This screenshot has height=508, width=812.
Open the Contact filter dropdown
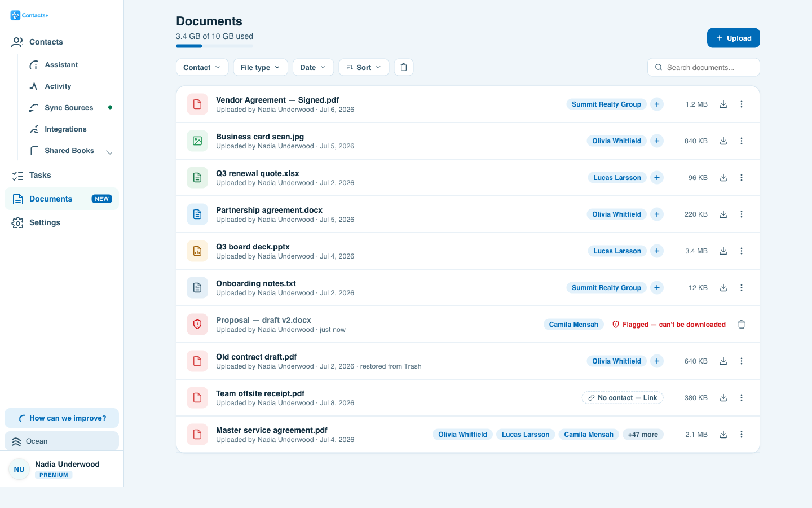202,67
